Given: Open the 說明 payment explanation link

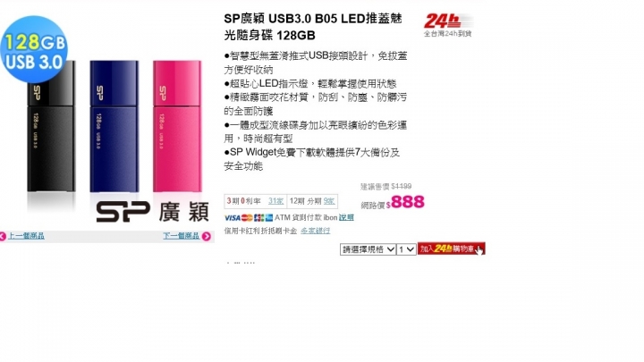Looking at the screenshot, I should (346, 217).
